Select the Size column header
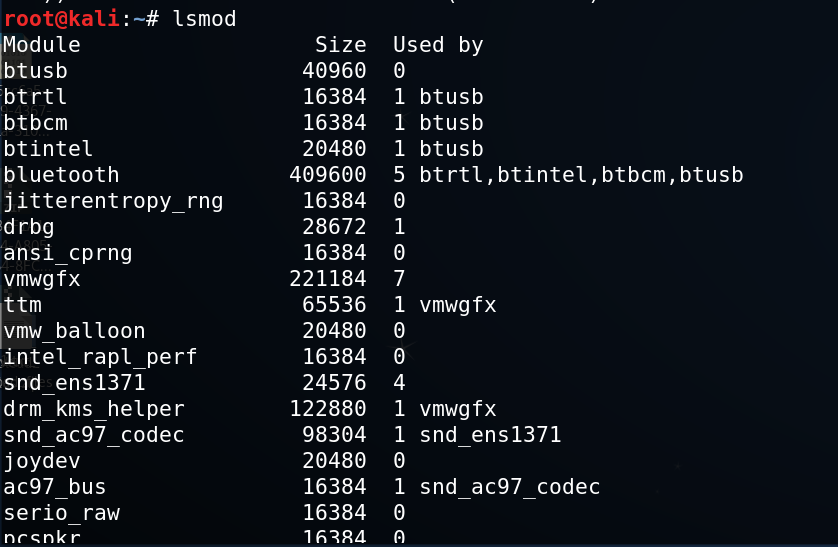 click(340, 45)
